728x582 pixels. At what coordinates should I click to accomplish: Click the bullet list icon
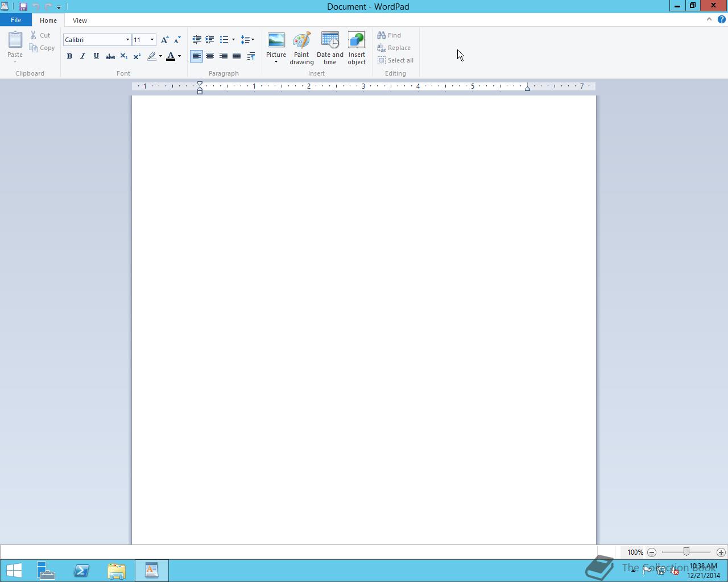pyautogui.click(x=224, y=40)
